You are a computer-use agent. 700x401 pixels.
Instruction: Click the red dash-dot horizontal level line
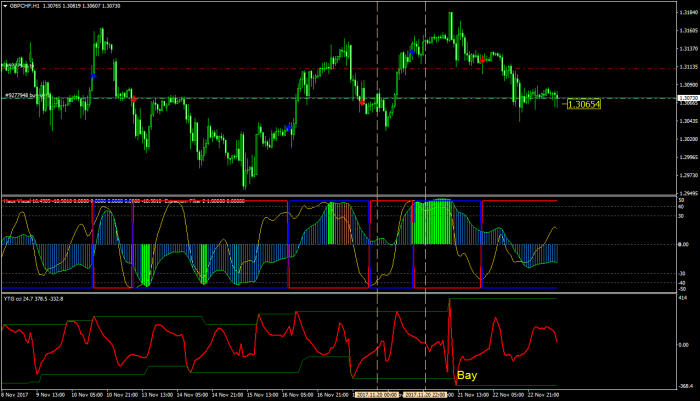(x=250, y=68)
